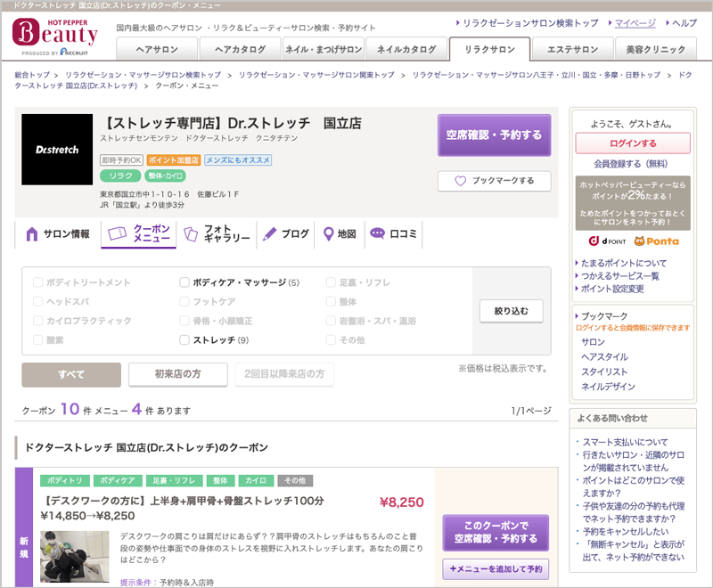Open the ヘルプ link
713x588 pixels.
tap(684, 23)
